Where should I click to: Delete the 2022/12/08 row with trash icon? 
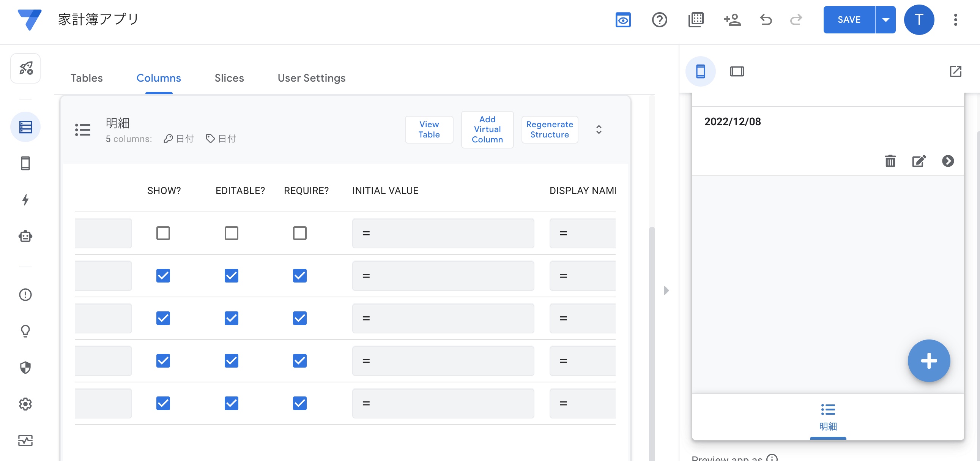tap(890, 161)
